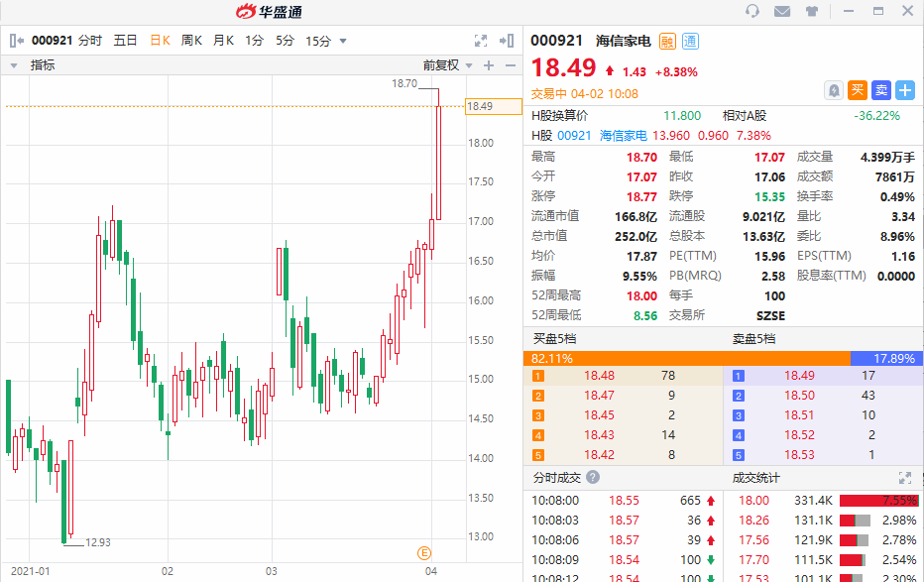Select bid level 4 price 18.43
924x582 pixels.
[599, 434]
